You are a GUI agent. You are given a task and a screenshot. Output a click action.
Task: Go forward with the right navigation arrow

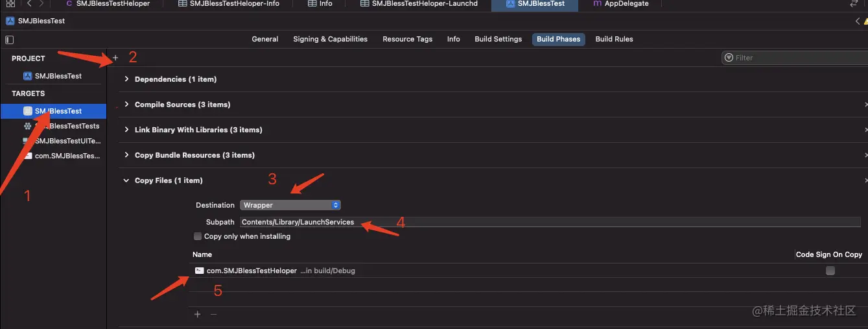[41, 3]
